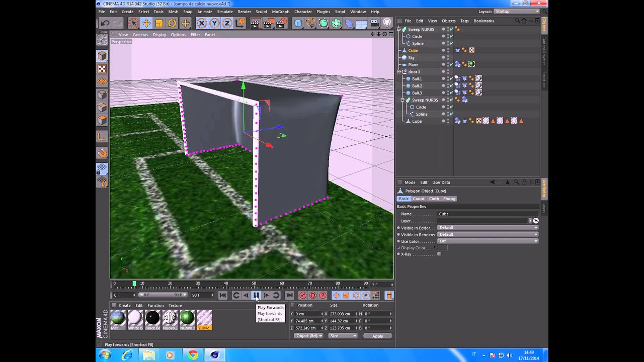Activate the Move tool in the toolbar
This screenshot has height=362, width=644.
coord(146,23)
